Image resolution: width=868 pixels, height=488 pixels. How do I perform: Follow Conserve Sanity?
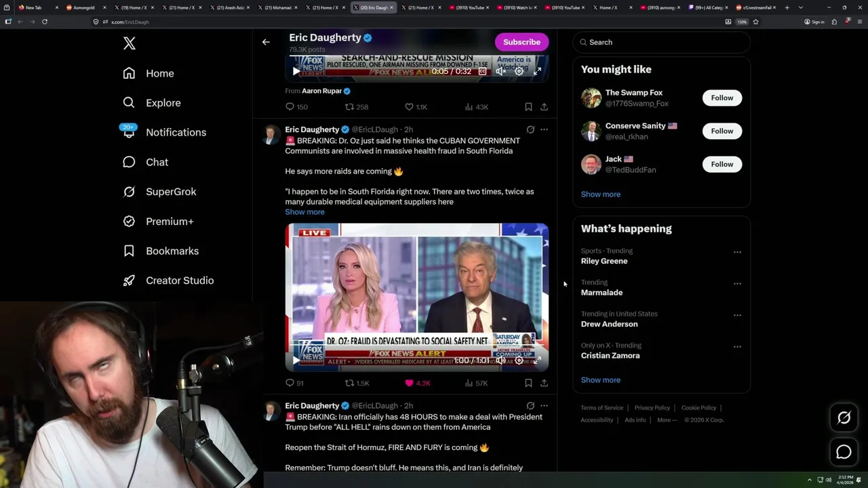click(722, 131)
